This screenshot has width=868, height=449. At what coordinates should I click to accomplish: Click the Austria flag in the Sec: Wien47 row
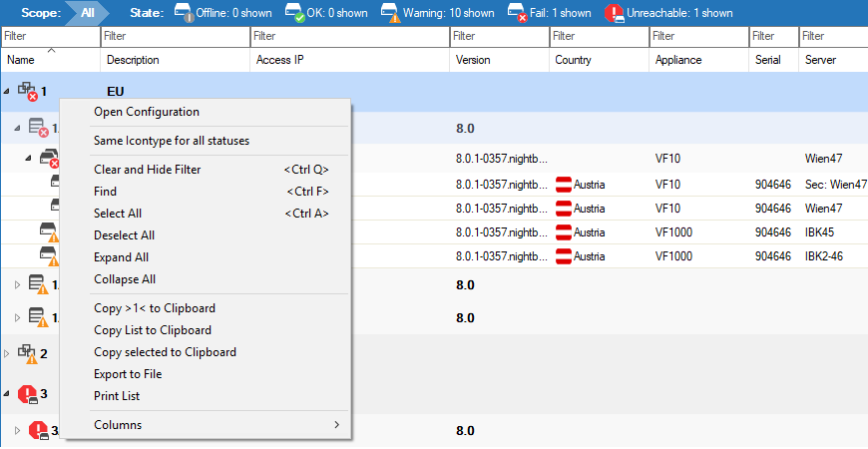coord(564,185)
